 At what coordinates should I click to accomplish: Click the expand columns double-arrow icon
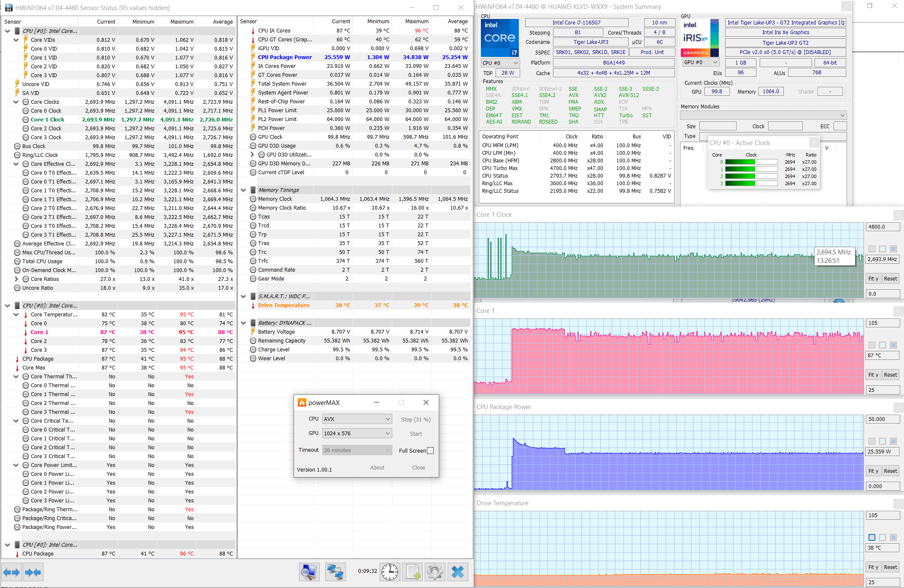pos(11,572)
